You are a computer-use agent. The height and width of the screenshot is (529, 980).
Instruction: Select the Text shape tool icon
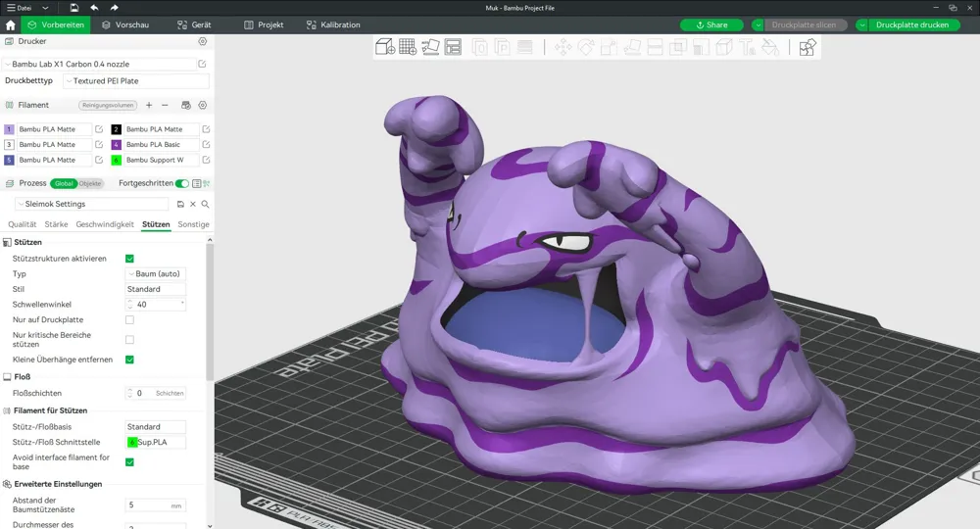point(747,47)
